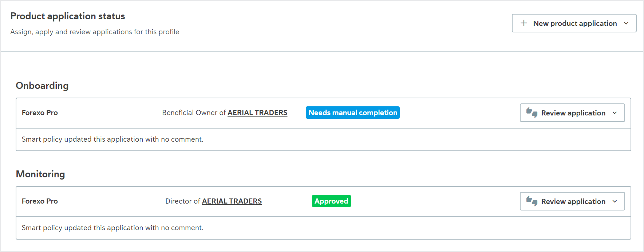Click Review application button in Monitoring row

[572, 201]
